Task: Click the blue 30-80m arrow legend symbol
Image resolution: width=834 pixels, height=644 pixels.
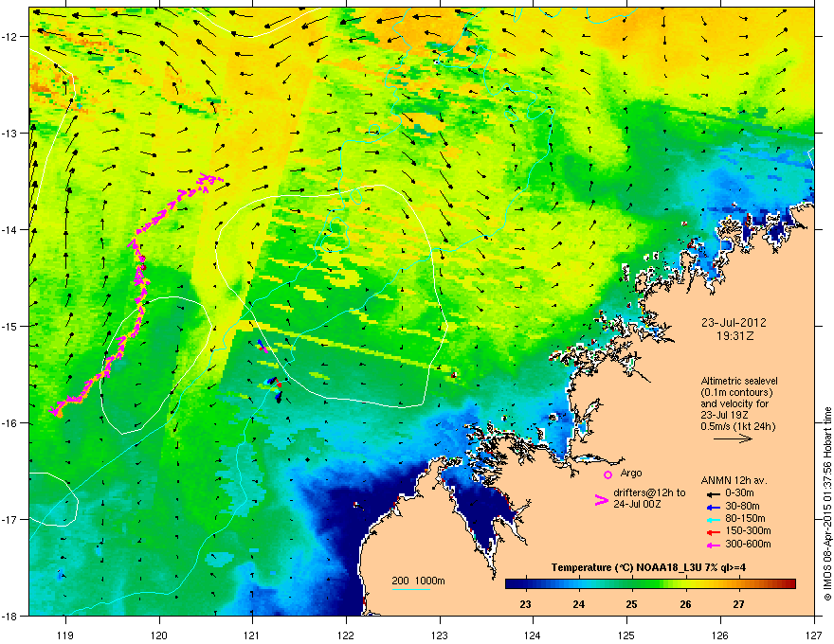Action: pyautogui.click(x=712, y=507)
